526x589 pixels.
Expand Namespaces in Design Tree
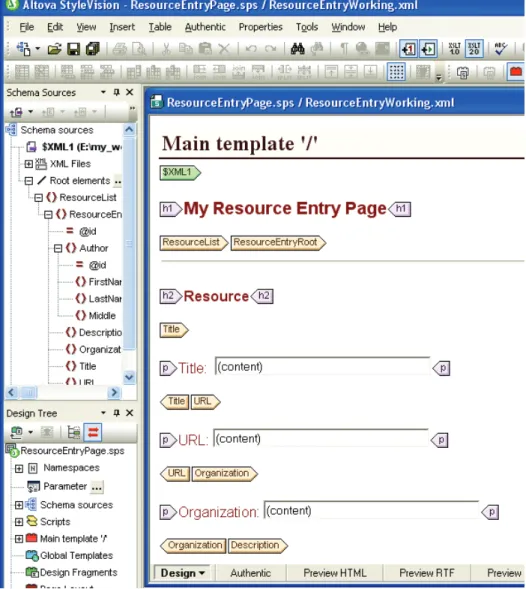(19, 468)
